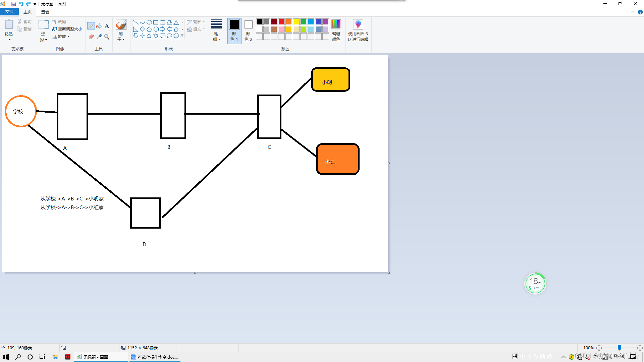Open PT软件操作命令.doc in taskbar
The width and height of the screenshot is (644, 362).
point(154,357)
